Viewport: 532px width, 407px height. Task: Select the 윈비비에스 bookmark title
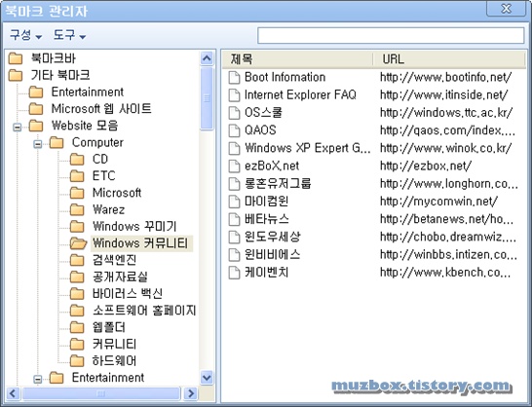(x=273, y=254)
